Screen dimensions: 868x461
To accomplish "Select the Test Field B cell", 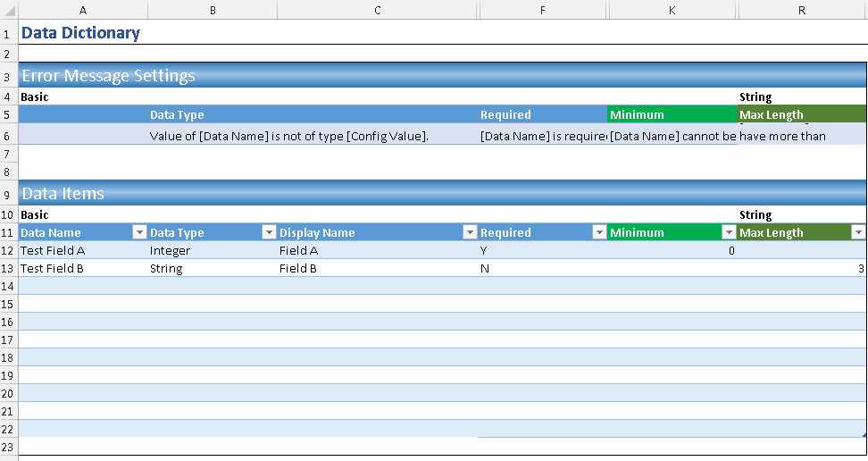I will point(53,268).
